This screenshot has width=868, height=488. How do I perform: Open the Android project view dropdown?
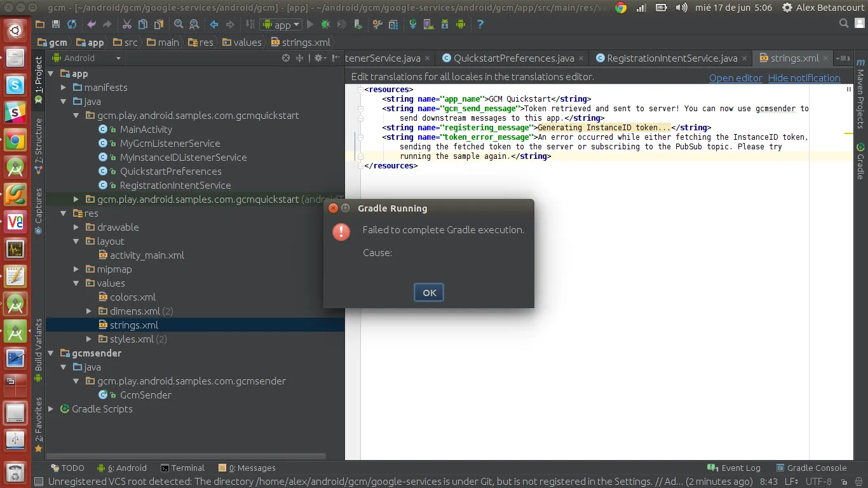[x=86, y=58]
